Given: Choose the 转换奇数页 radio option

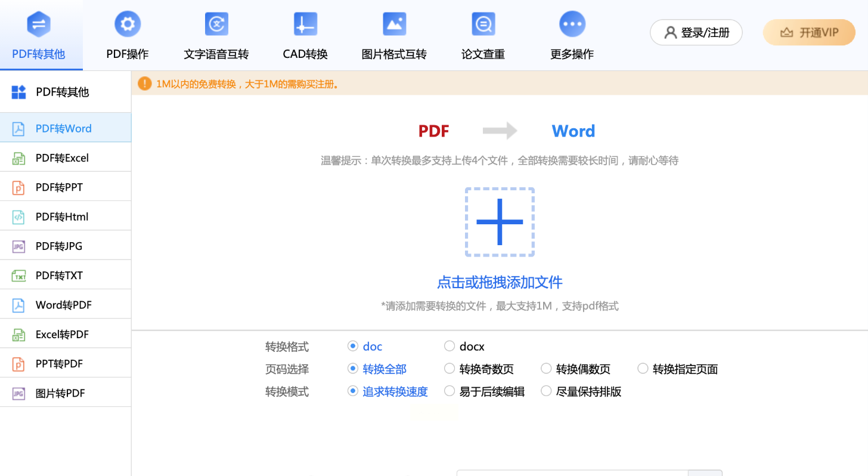Looking at the screenshot, I should tap(449, 369).
